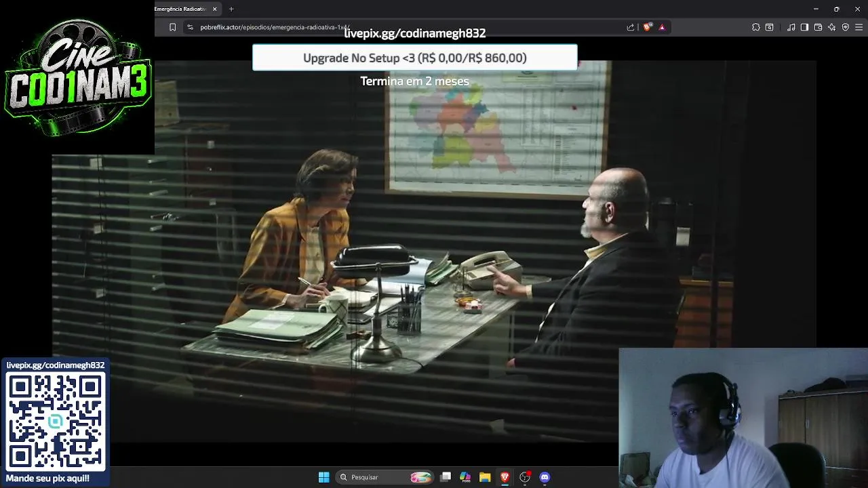Open the media playlist music note icon
The height and width of the screenshot is (488, 868).
[791, 27]
